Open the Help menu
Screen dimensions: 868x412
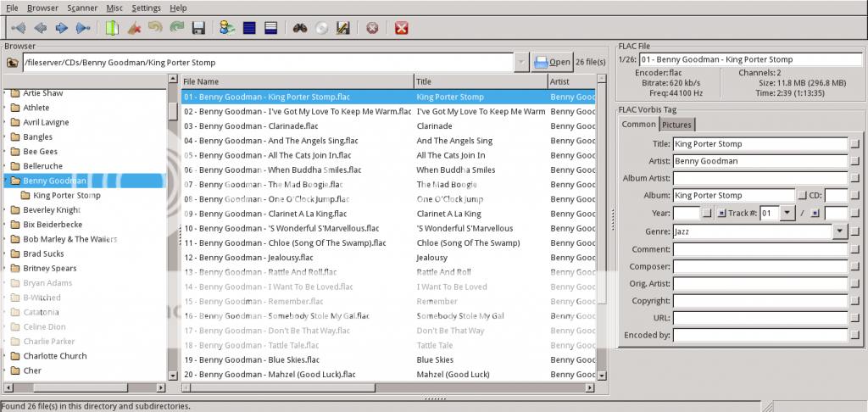[178, 8]
